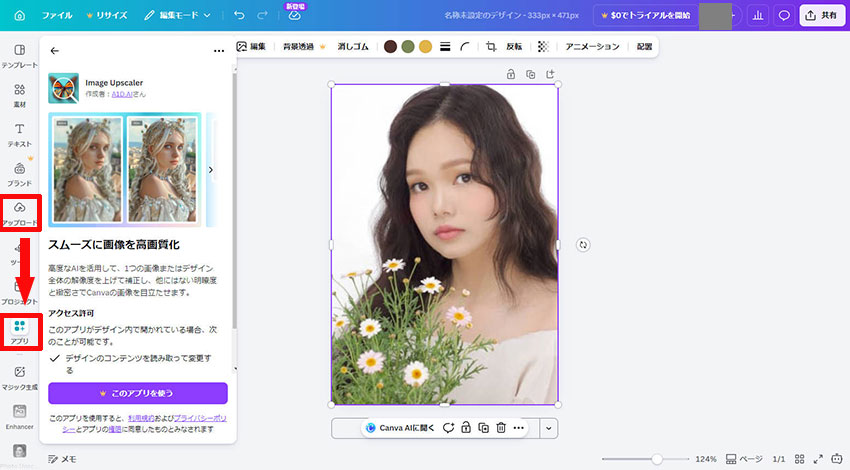Open the 利用規約 link

point(140,418)
